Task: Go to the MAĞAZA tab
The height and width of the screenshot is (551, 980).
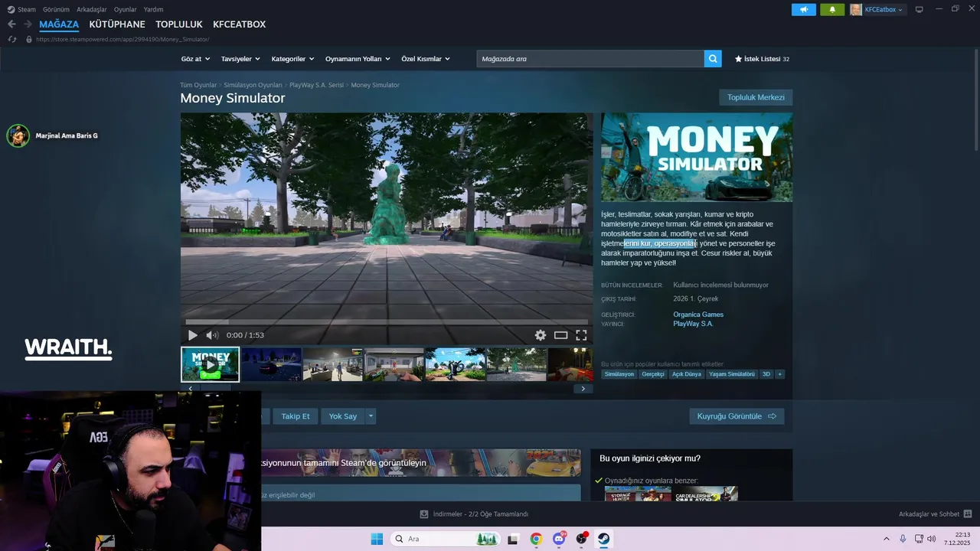Action: [59, 24]
